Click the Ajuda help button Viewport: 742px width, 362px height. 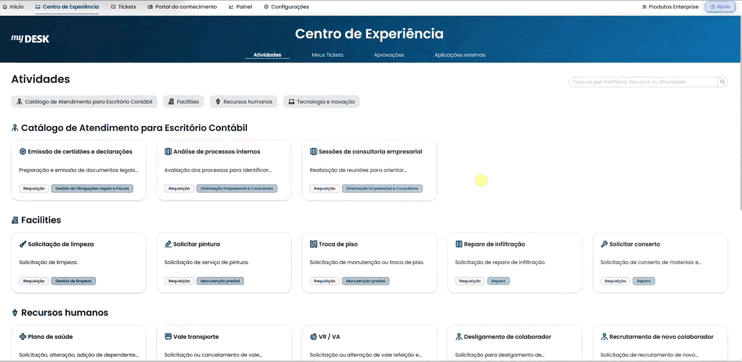[720, 7]
